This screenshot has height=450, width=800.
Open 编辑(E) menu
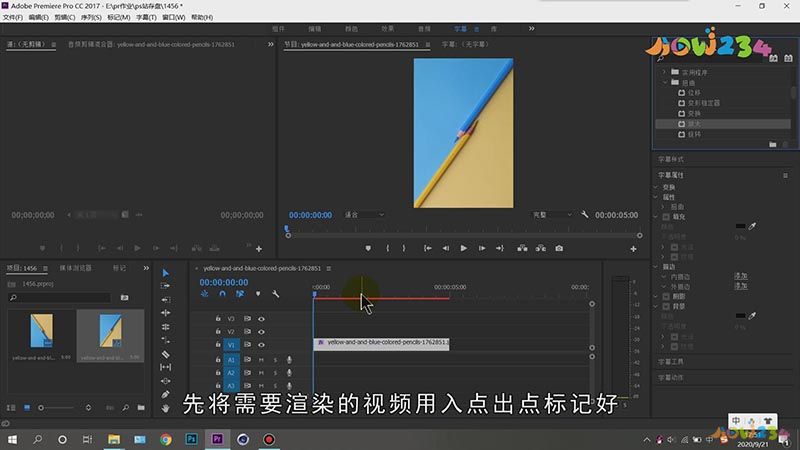[38, 17]
